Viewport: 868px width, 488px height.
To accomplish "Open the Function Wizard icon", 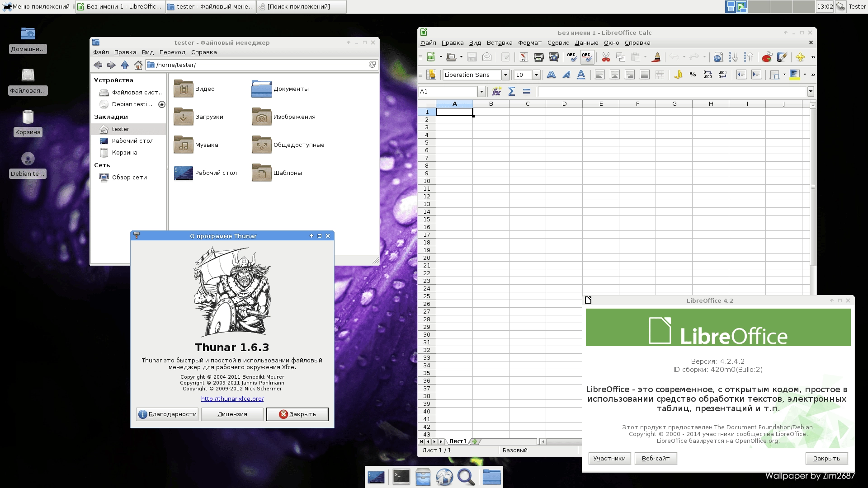I will 497,91.
